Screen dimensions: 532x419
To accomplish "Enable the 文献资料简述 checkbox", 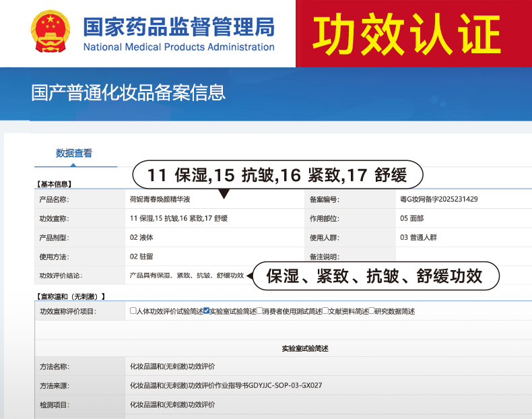I will pyautogui.click(x=325, y=311).
